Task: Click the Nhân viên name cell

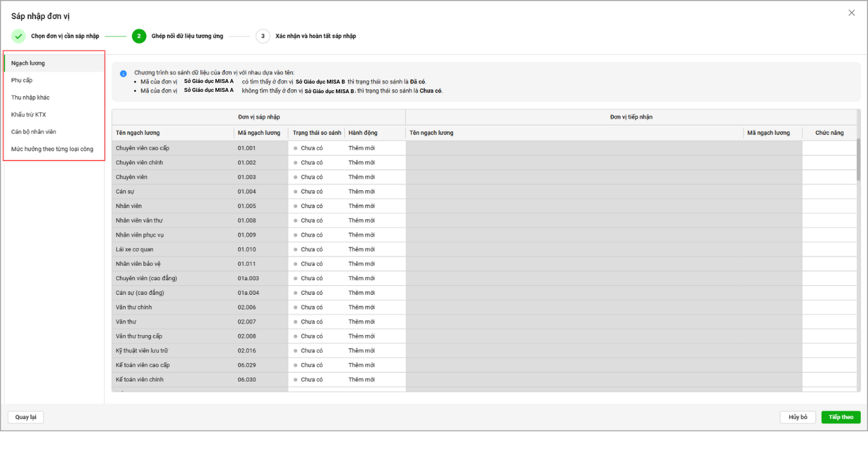Action: 173,206
